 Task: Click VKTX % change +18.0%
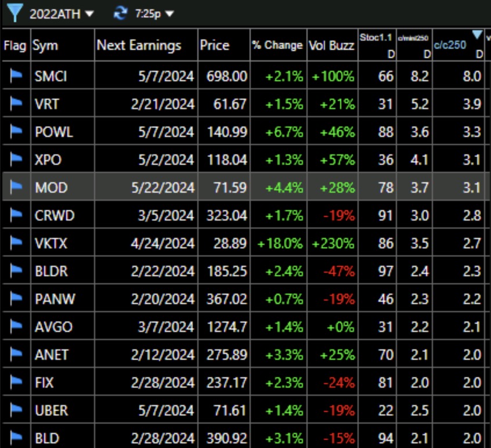tap(280, 244)
